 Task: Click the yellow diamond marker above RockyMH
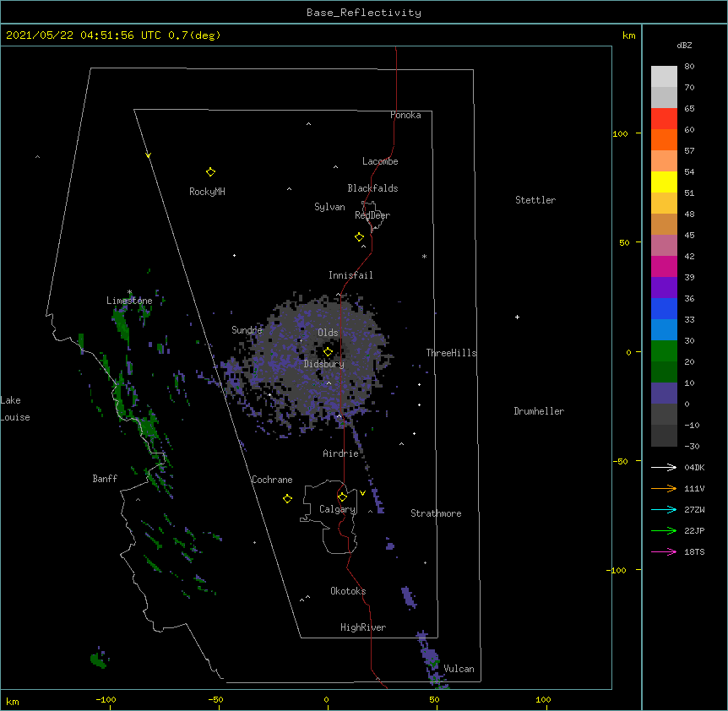pos(210,172)
